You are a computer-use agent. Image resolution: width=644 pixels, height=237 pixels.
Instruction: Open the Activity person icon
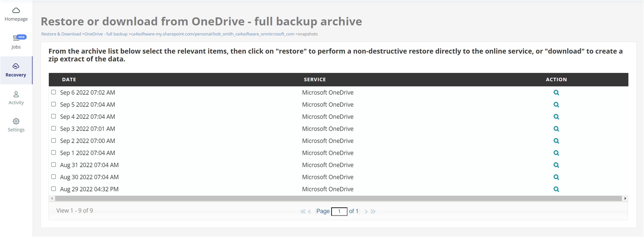(16, 94)
